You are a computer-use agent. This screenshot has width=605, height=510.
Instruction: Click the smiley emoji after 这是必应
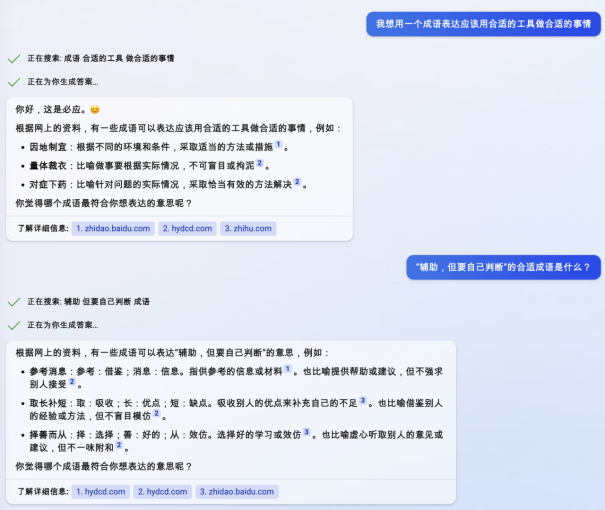[95, 110]
